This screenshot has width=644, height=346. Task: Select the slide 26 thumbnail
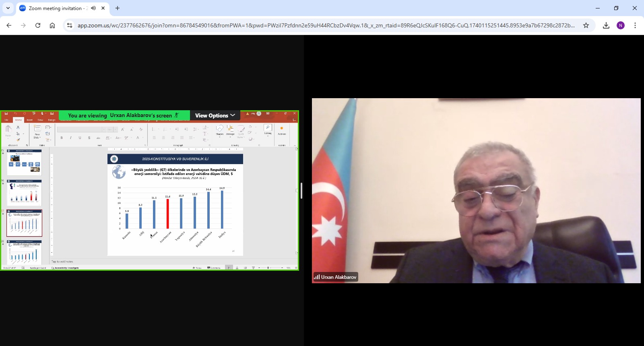coord(24,192)
